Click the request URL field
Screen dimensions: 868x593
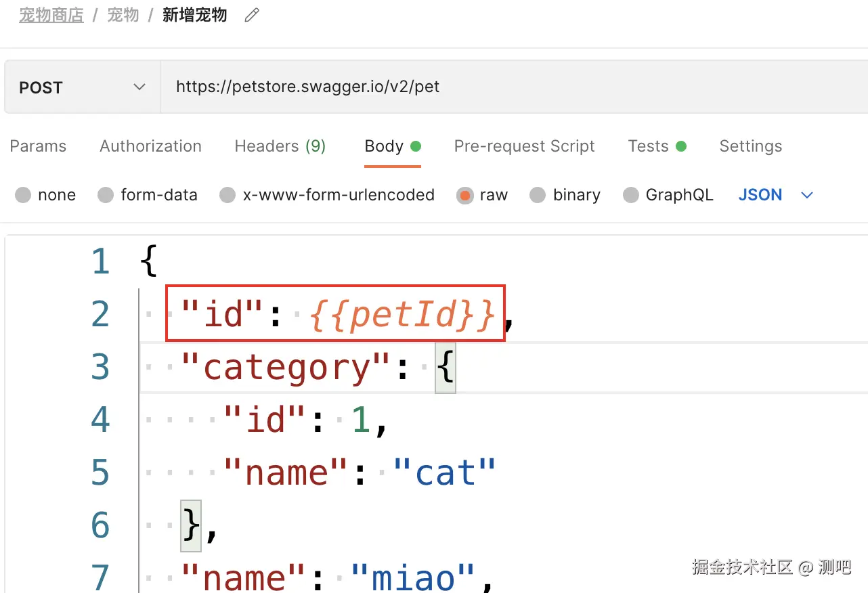coord(474,87)
